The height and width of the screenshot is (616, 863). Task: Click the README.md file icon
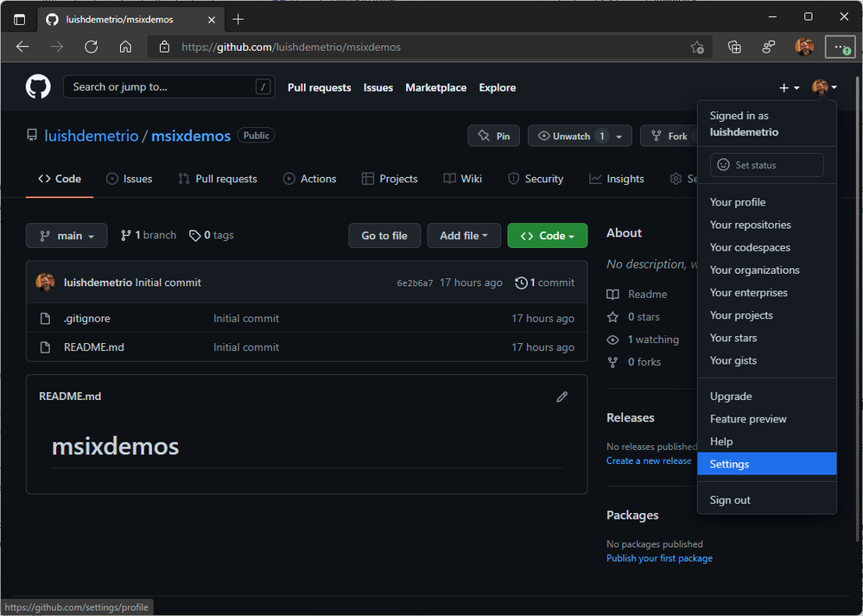point(45,346)
